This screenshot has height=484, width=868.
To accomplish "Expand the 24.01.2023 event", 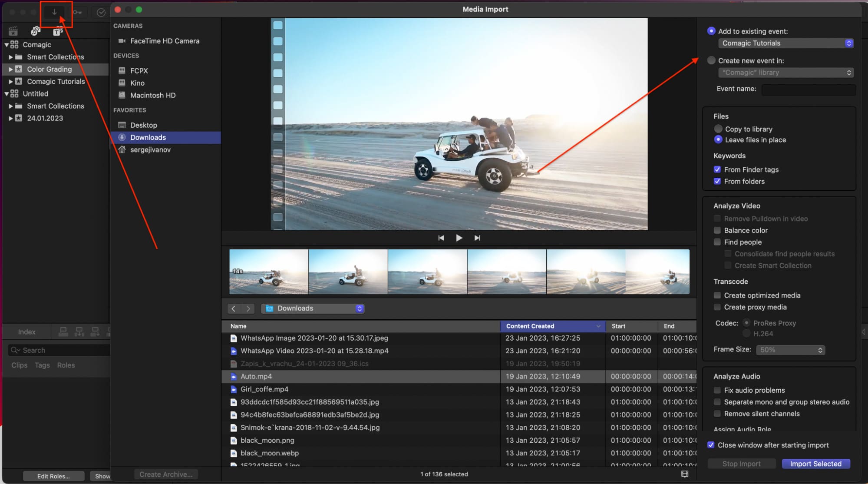I will [x=11, y=118].
